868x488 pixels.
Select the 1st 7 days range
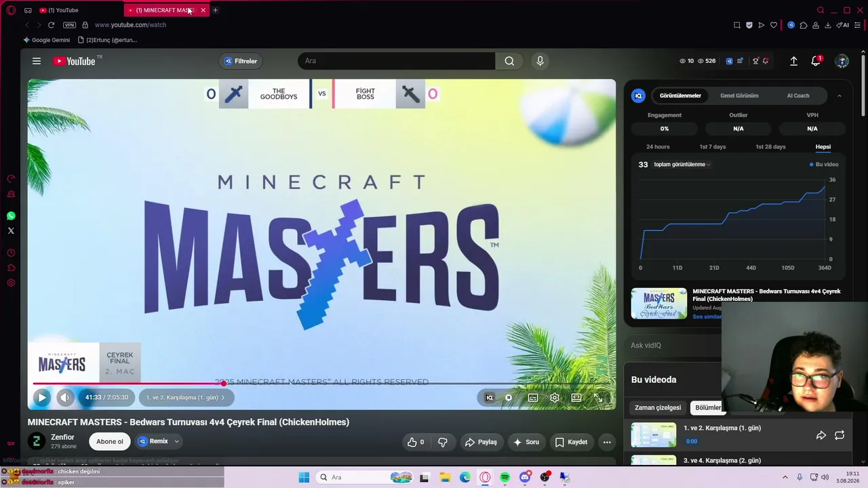tap(713, 146)
